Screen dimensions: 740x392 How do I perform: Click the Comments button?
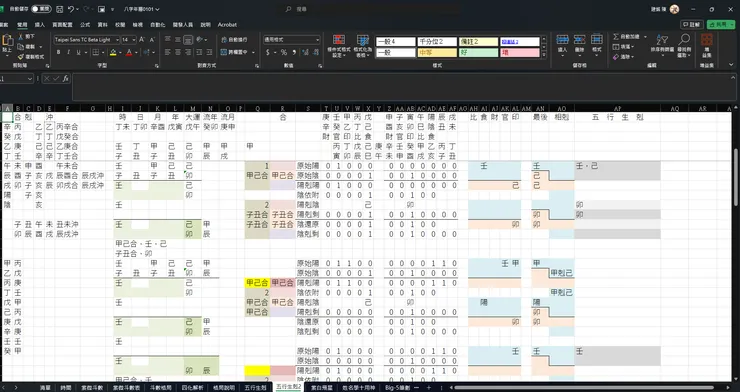tap(692, 25)
